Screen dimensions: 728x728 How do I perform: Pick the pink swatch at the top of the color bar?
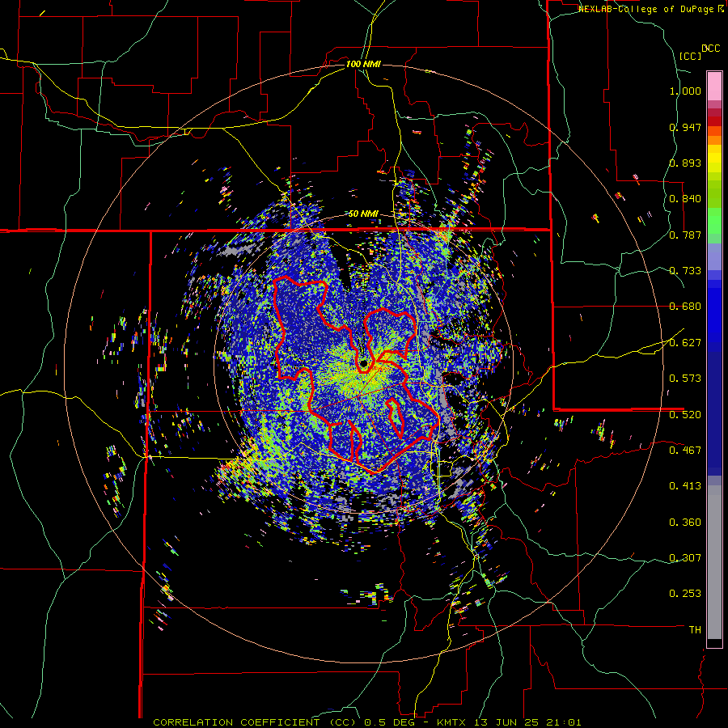point(714,86)
